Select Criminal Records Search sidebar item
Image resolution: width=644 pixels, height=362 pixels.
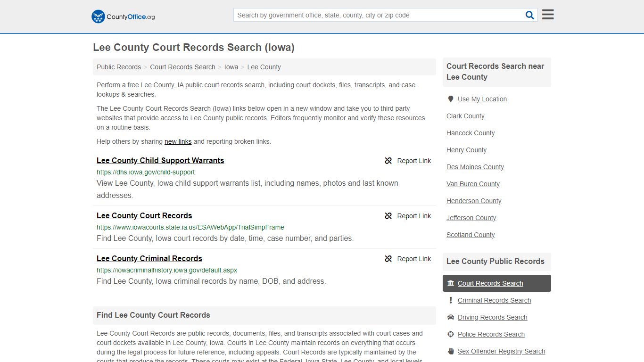pos(494,300)
